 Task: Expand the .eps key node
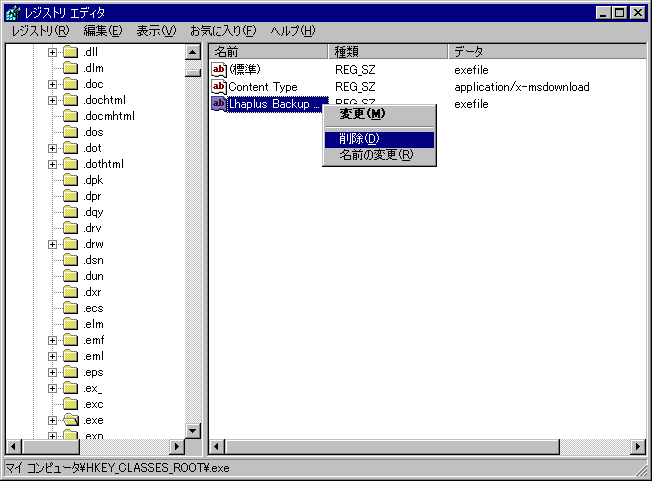tap(53, 372)
